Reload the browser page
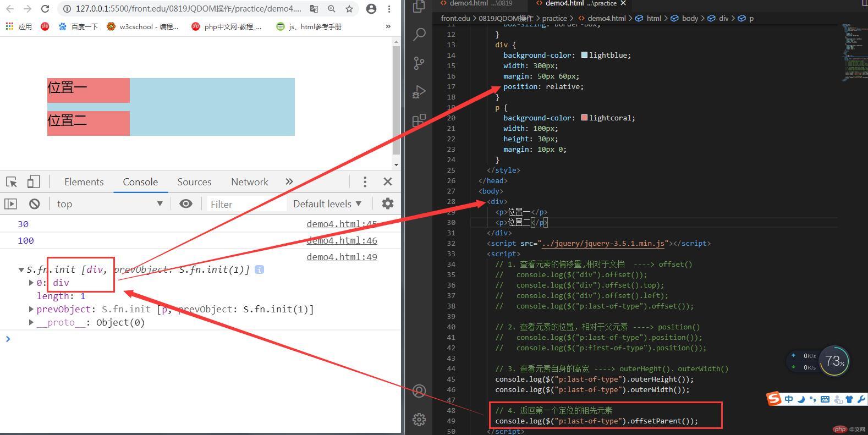This screenshot has width=868, height=435. point(45,9)
